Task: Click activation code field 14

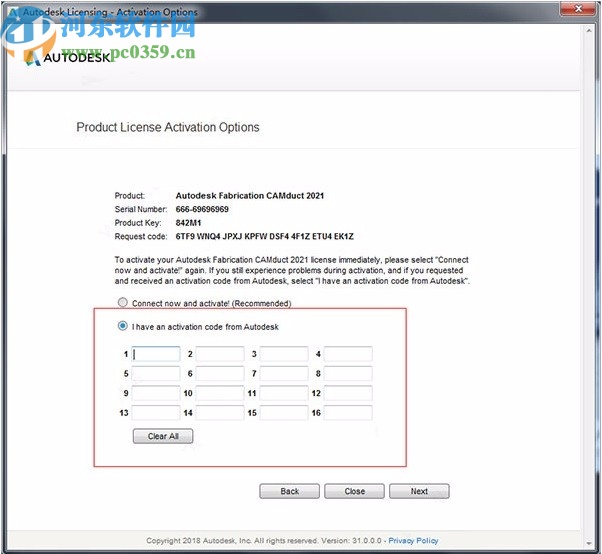Action: [x=220, y=413]
